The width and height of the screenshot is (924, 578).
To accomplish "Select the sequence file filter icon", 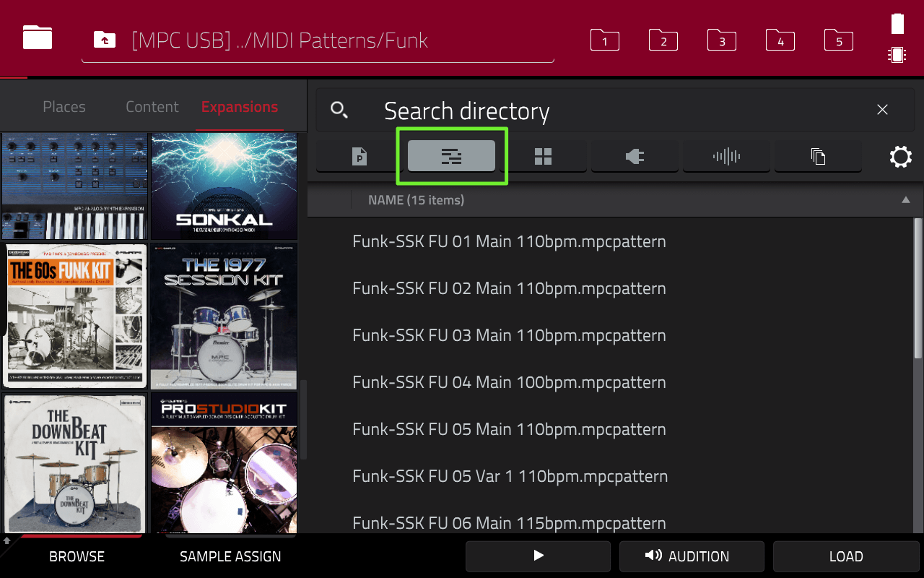I will [450, 156].
